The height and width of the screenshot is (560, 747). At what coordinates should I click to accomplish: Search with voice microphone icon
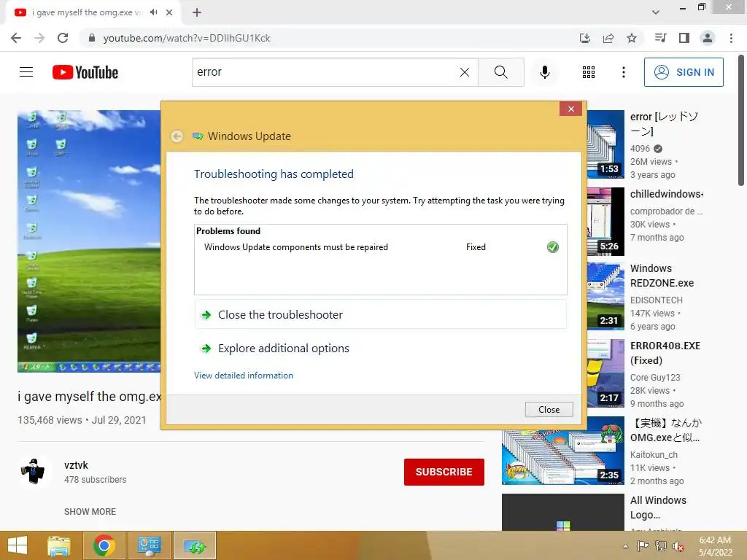tap(544, 72)
